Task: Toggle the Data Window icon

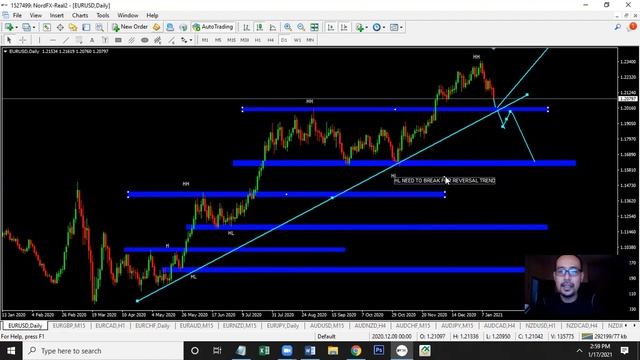Action: tap(60, 27)
